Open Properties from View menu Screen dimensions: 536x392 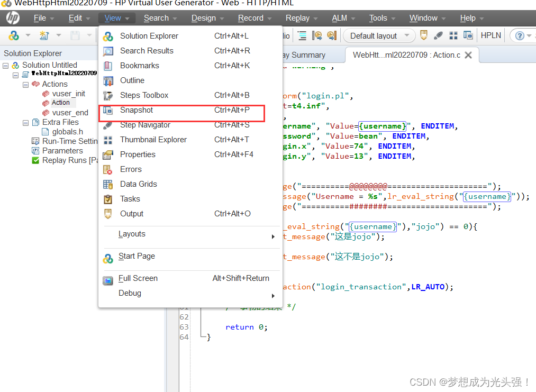point(190,154)
